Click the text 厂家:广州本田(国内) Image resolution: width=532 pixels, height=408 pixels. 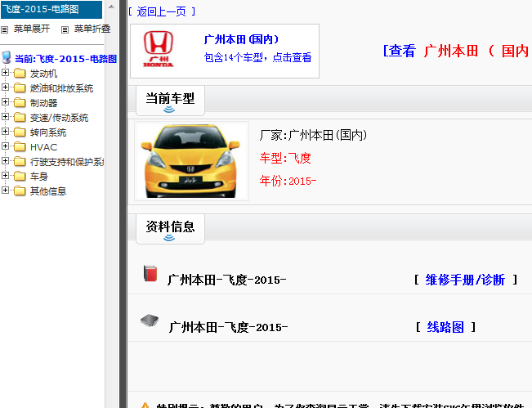click(x=313, y=135)
